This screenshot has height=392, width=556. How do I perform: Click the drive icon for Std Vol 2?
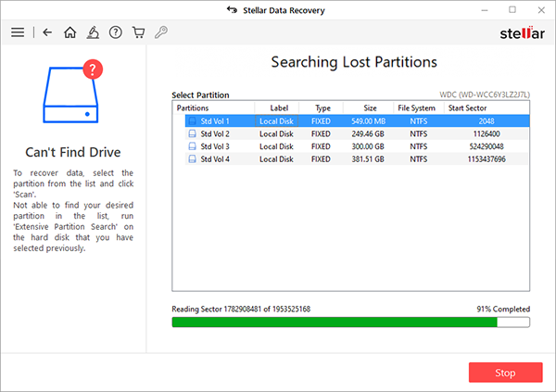pos(192,133)
